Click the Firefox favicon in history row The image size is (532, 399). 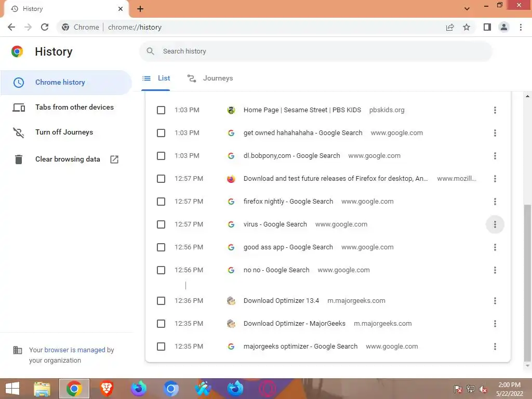coord(231,179)
